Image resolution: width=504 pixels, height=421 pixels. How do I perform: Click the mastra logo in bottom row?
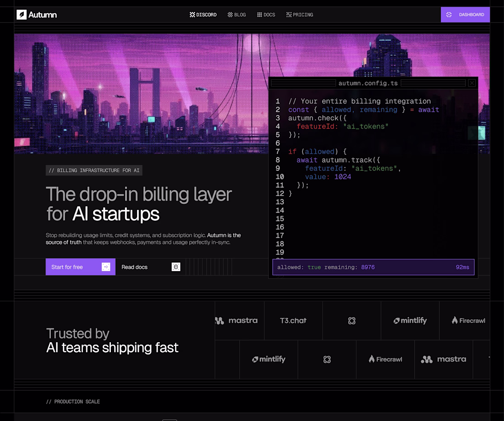(444, 359)
